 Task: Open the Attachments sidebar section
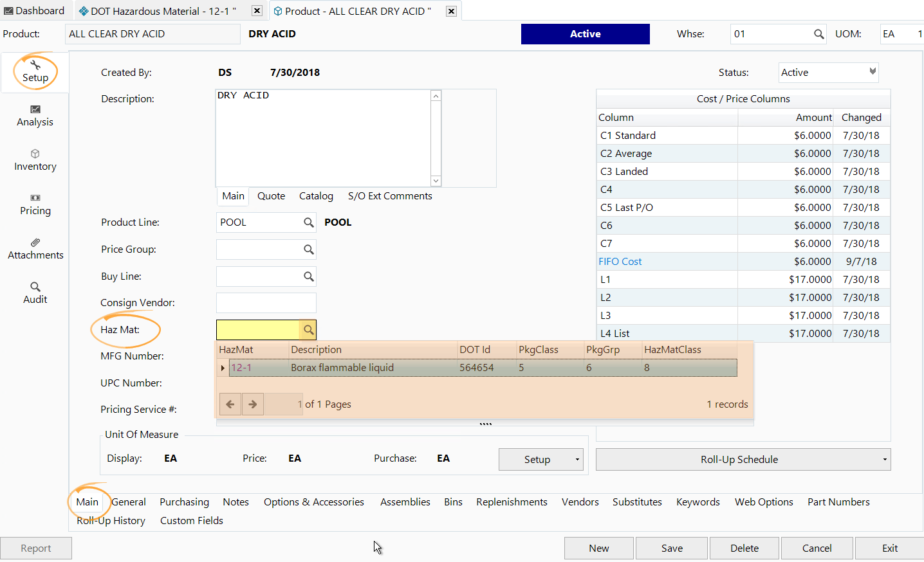click(35, 249)
